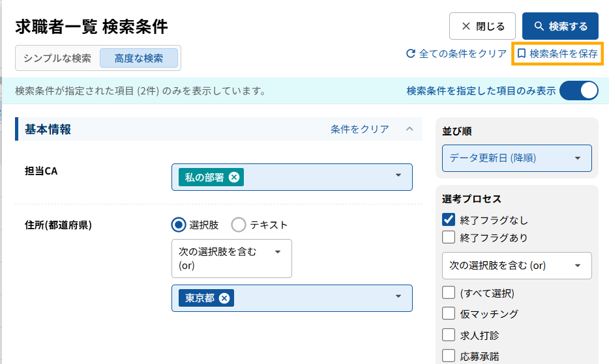Switch to the 高度な検索 tab

pyautogui.click(x=138, y=58)
